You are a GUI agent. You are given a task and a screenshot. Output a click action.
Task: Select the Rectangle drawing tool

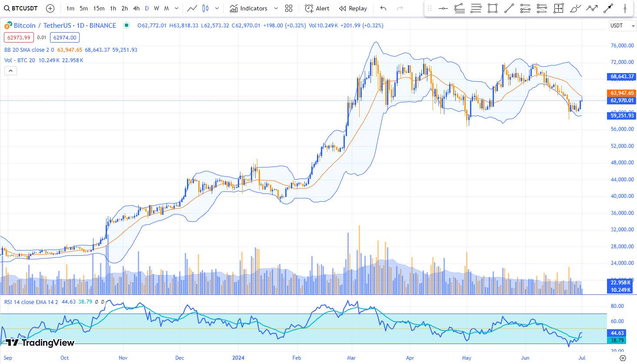click(493, 8)
